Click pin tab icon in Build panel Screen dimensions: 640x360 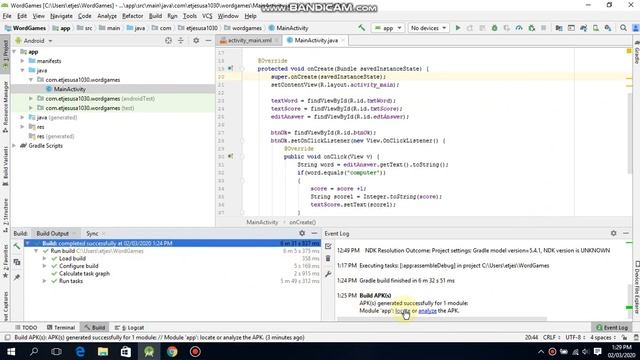pos(17,277)
